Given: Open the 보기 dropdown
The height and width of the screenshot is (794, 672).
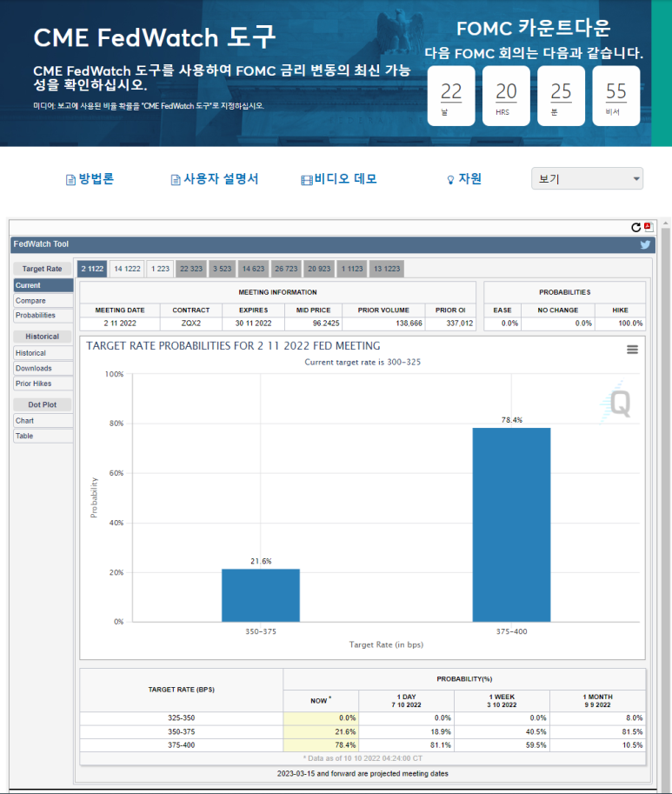Looking at the screenshot, I should tap(587, 179).
